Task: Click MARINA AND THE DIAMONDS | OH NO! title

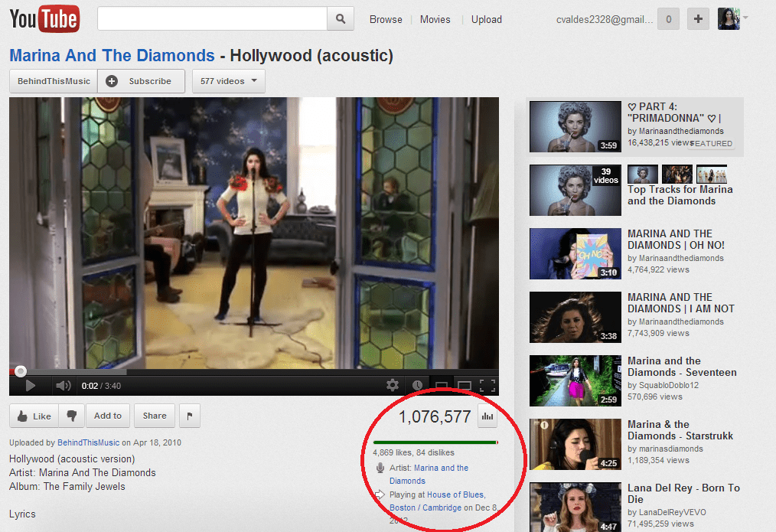Action: pos(676,239)
